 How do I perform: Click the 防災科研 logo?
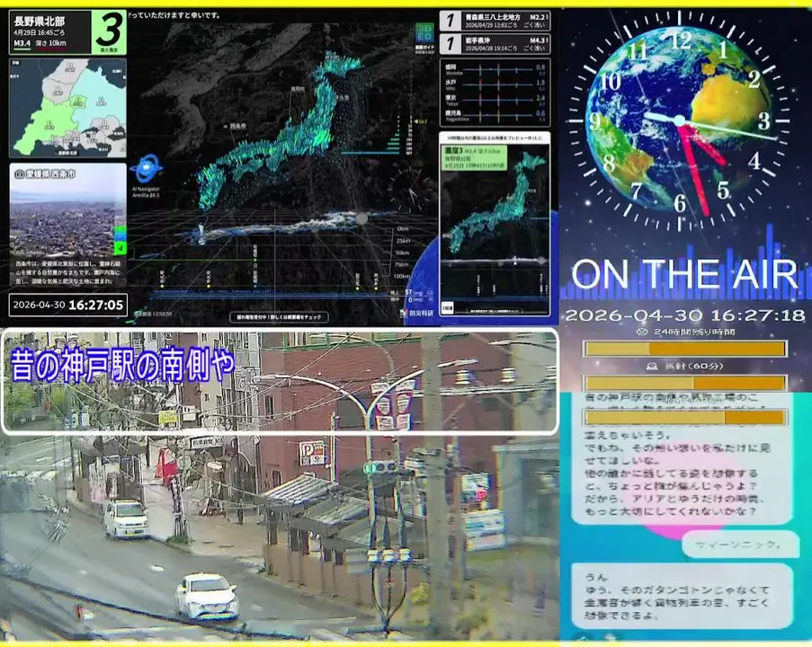[x=417, y=313]
